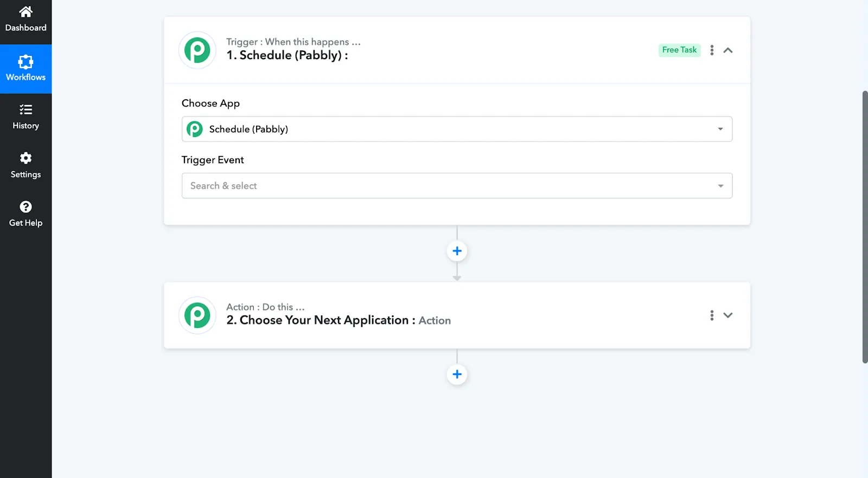
Task: Expand the Choose Your Next Application step
Action: pos(728,315)
